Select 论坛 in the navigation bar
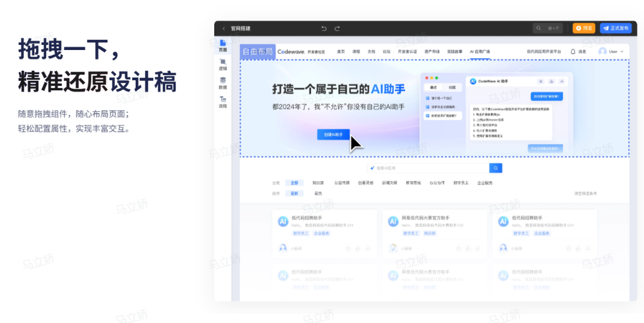The height and width of the screenshot is (323, 644). click(x=387, y=52)
